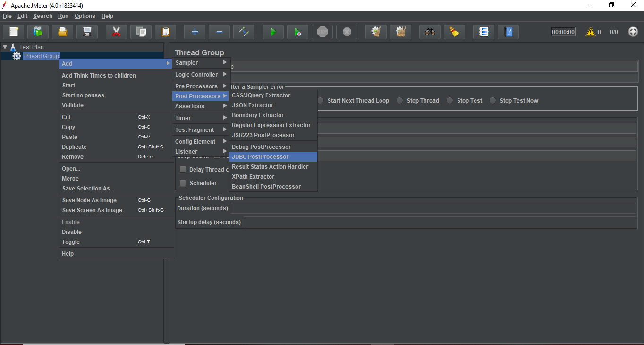
Task: Enable the Scheduler checkbox
Action: 183,183
